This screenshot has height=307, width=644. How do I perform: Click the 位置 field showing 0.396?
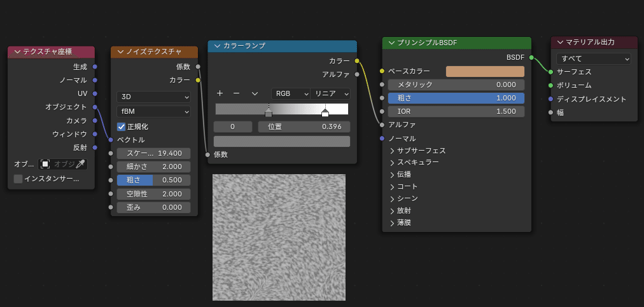pos(304,126)
